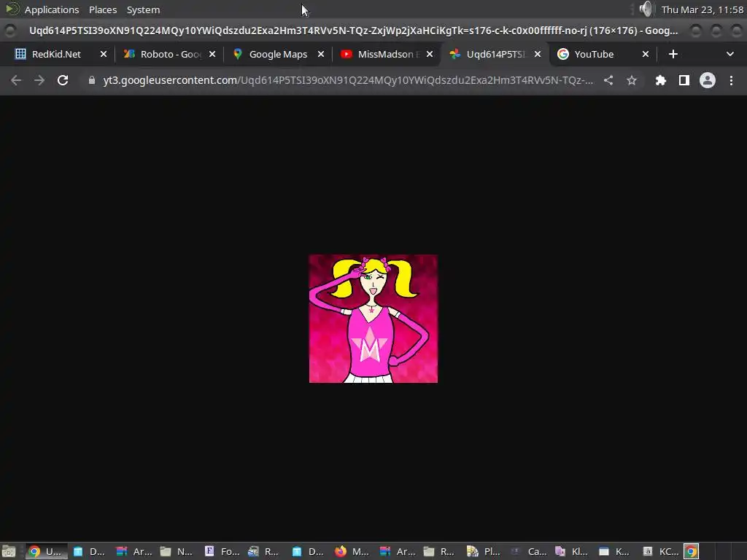
Task: Expand the tab search dropdown chevron
Action: click(729, 54)
